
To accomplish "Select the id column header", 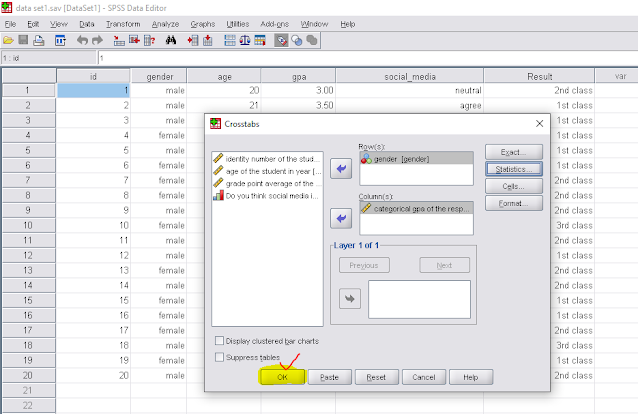I will tap(93, 76).
